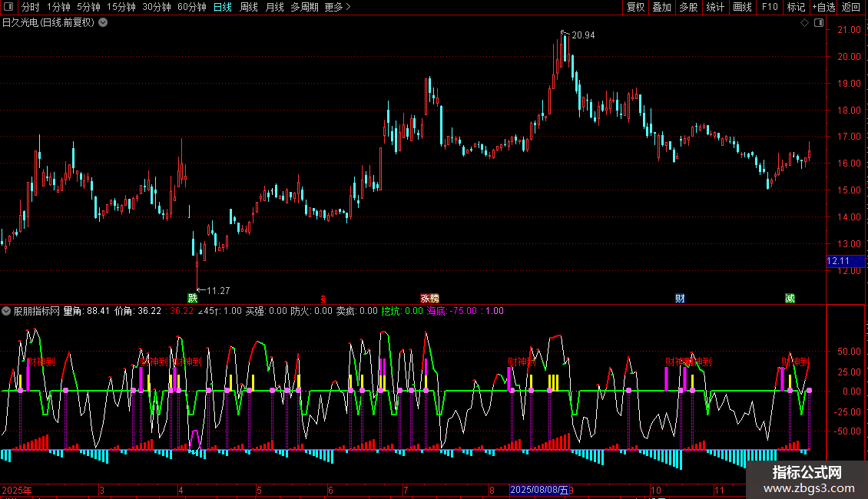Click the 卖疯: 0.00 indicator value
868x499 pixels.
pyautogui.click(x=357, y=311)
